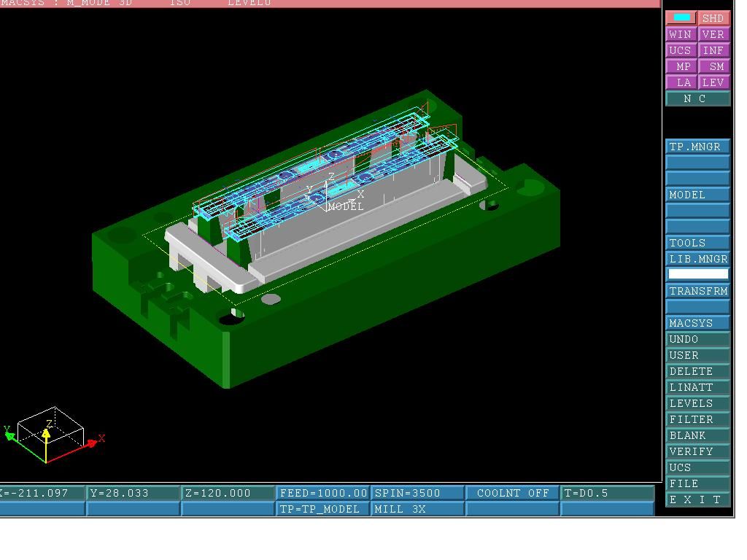Select the MACSYS menu item

point(697,323)
